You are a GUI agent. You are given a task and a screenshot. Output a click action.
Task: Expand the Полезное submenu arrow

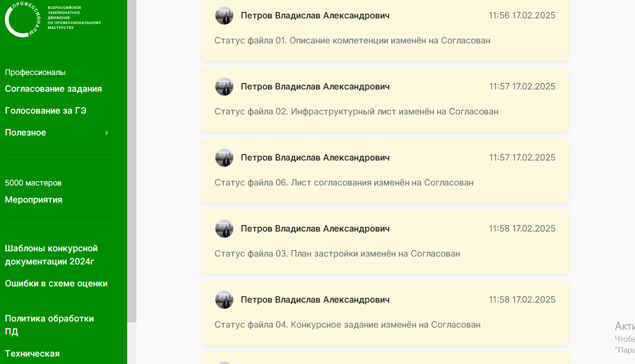click(107, 133)
